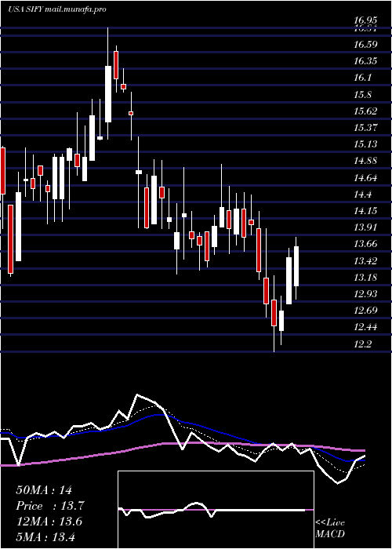Viewport: 392px width, 549px height.
Task: Click the 13.42 price axis label
Action: coord(365,261)
